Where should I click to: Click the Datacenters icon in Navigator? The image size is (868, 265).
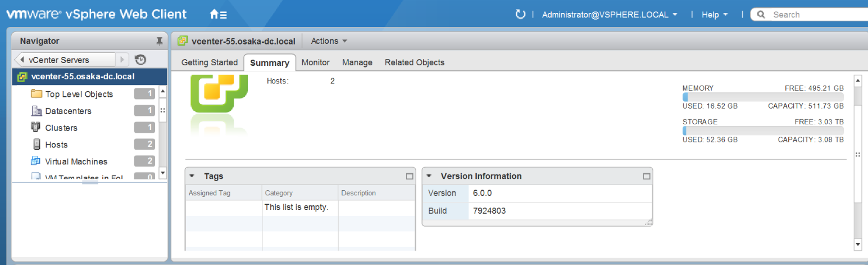click(x=37, y=111)
